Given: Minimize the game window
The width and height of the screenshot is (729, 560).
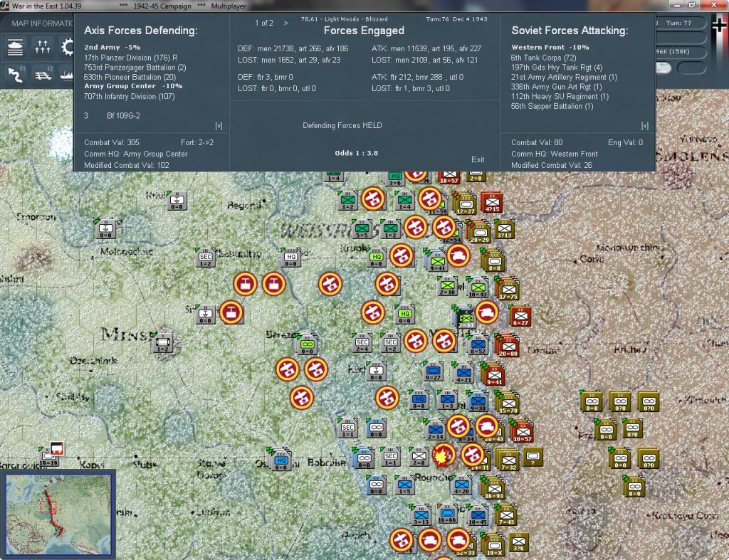Looking at the screenshot, I should (676, 5).
